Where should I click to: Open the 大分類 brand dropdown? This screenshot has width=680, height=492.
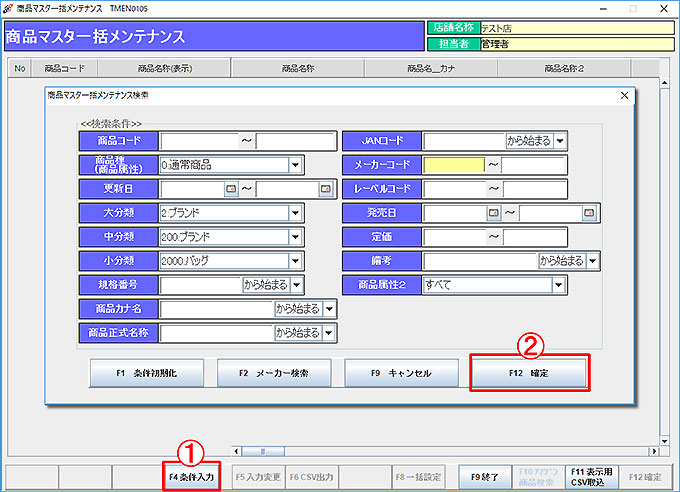(295, 213)
